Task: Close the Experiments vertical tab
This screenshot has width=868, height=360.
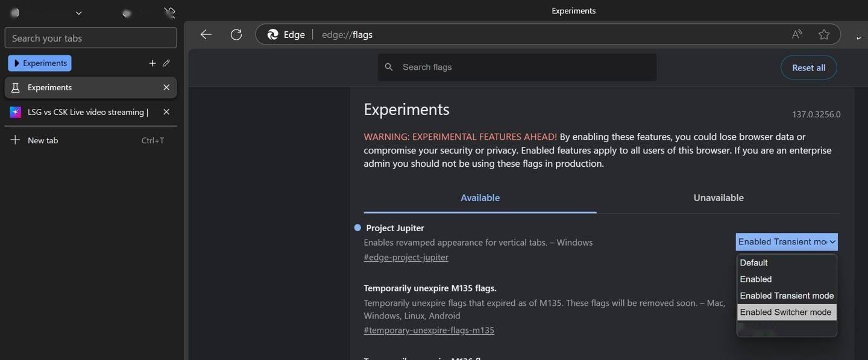Action: (x=166, y=87)
